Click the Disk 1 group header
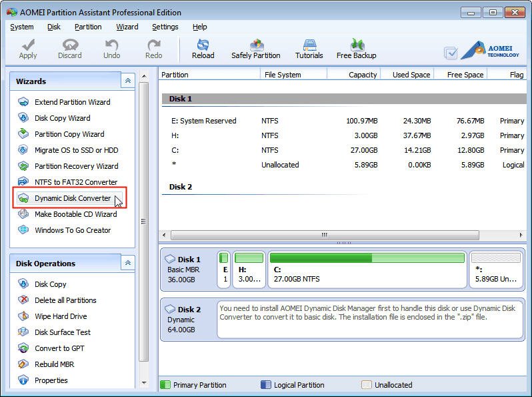The image size is (532, 397). [344, 99]
